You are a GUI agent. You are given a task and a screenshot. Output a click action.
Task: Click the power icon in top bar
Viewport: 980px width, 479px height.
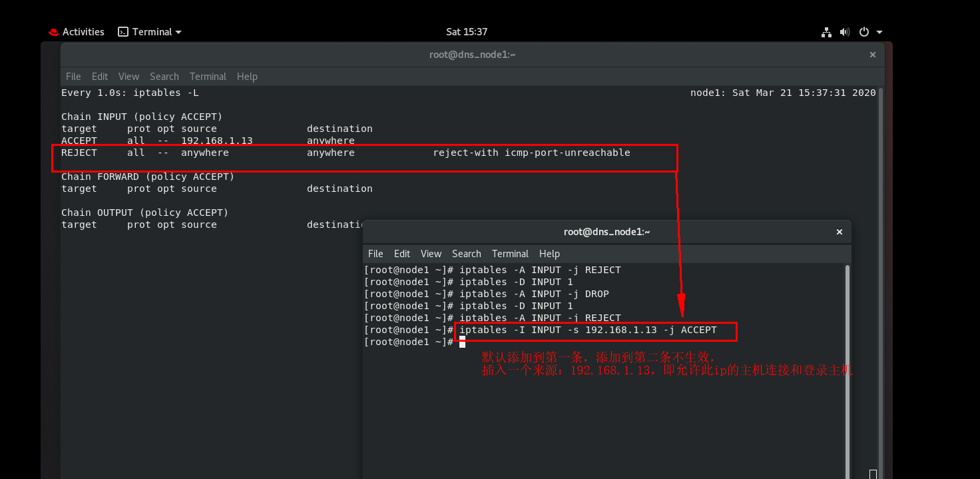pyautogui.click(x=864, y=32)
